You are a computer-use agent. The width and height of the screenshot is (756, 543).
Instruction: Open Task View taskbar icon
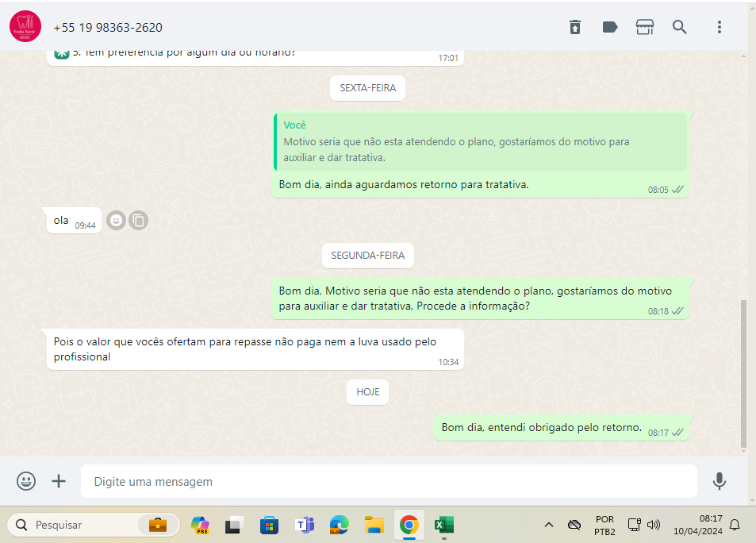234,525
